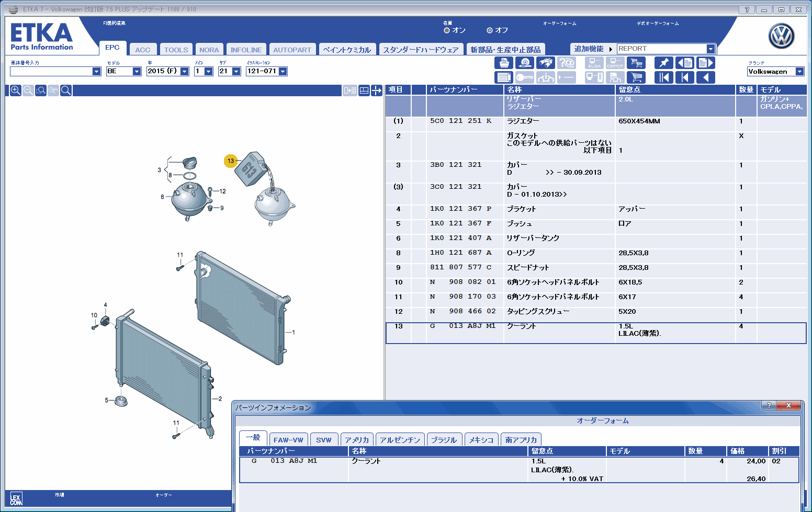Click the plain magnifier icon
The image size is (812, 512).
tap(66, 90)
